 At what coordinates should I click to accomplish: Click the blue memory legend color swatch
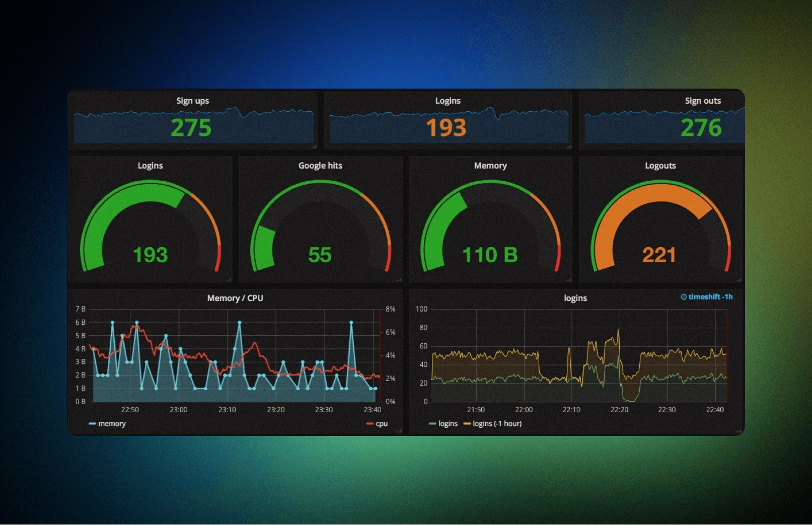coord(92,424)
